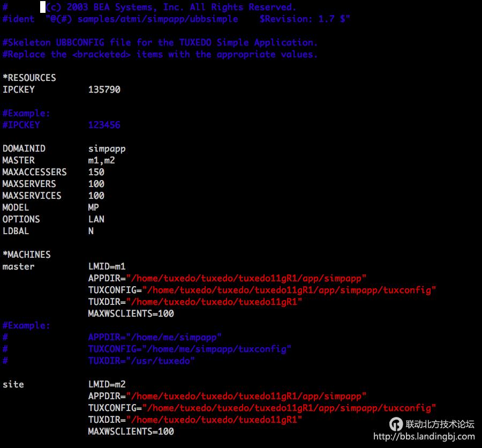482x448 pixels.
Task: Click the commented example value 123456
Action: coord(104,125)
